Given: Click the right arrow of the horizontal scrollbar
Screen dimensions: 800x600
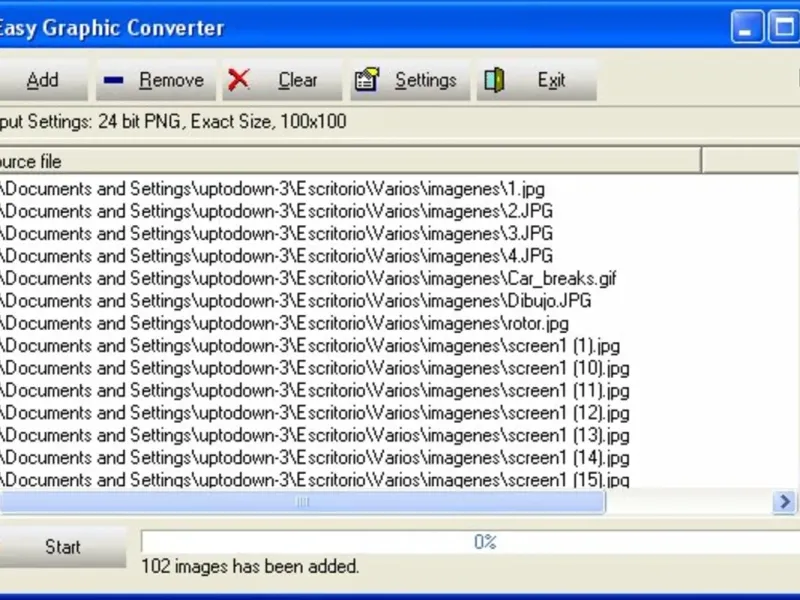Looking at the screenshot, I should (784, 502).
